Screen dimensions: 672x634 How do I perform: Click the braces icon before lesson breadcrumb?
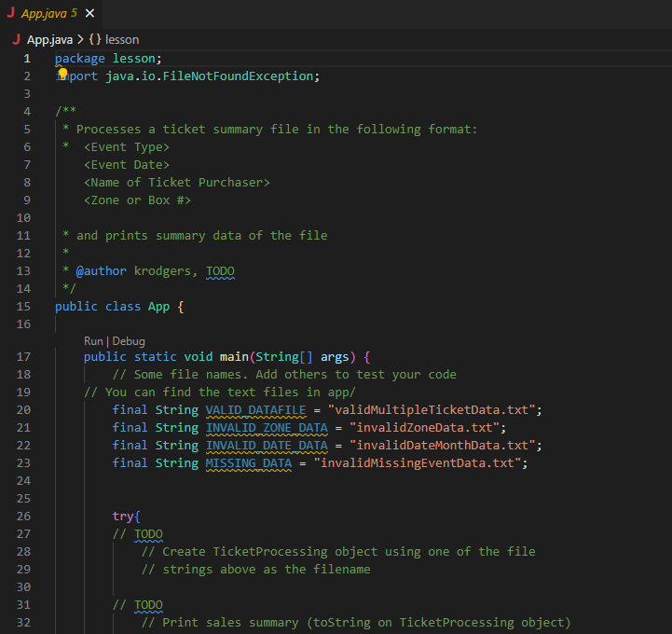95,39
